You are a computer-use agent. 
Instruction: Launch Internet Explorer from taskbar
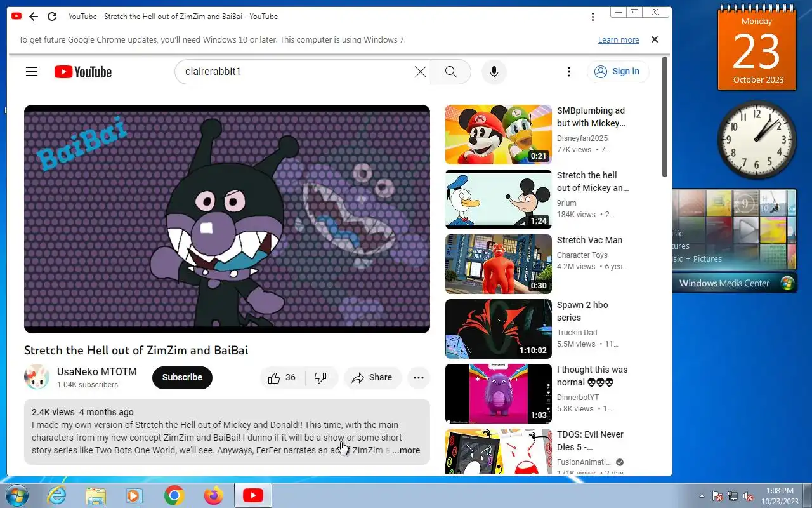[x=57, y=496]
